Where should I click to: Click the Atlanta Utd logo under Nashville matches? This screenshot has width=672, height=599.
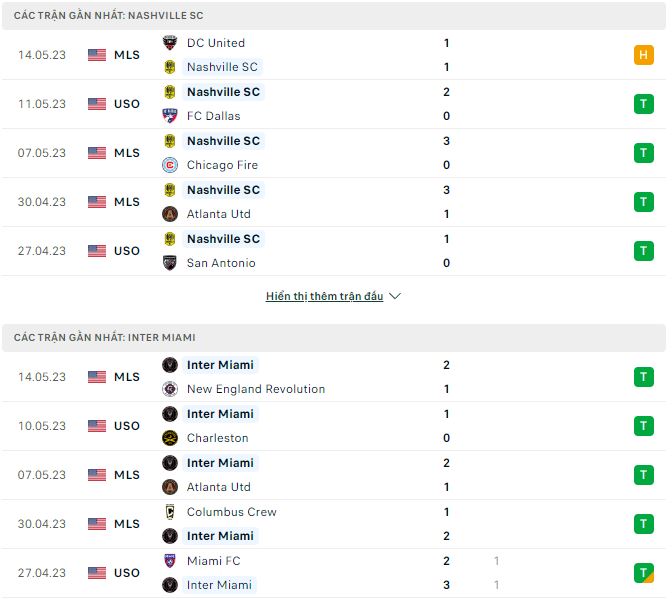170,214
